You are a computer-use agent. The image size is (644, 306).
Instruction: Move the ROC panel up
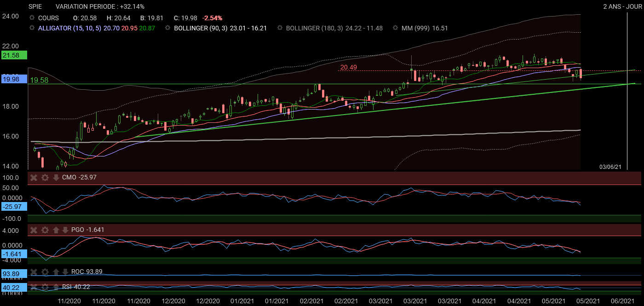click(x=56, y=271)
